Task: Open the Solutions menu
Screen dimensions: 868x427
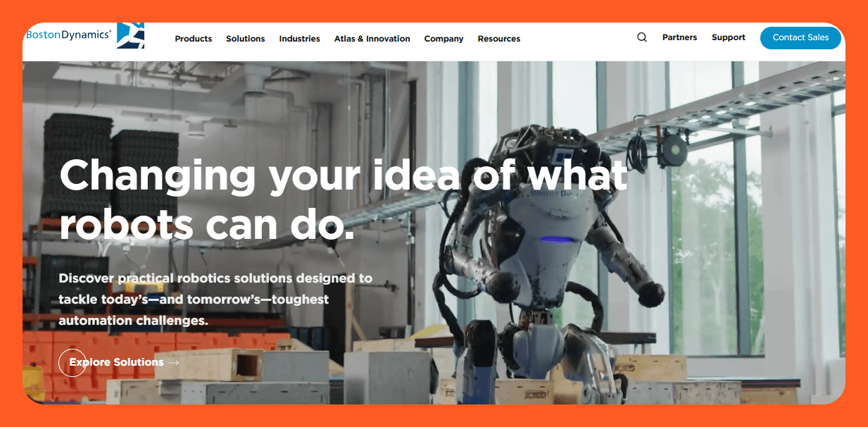Action: coord(246,39)
